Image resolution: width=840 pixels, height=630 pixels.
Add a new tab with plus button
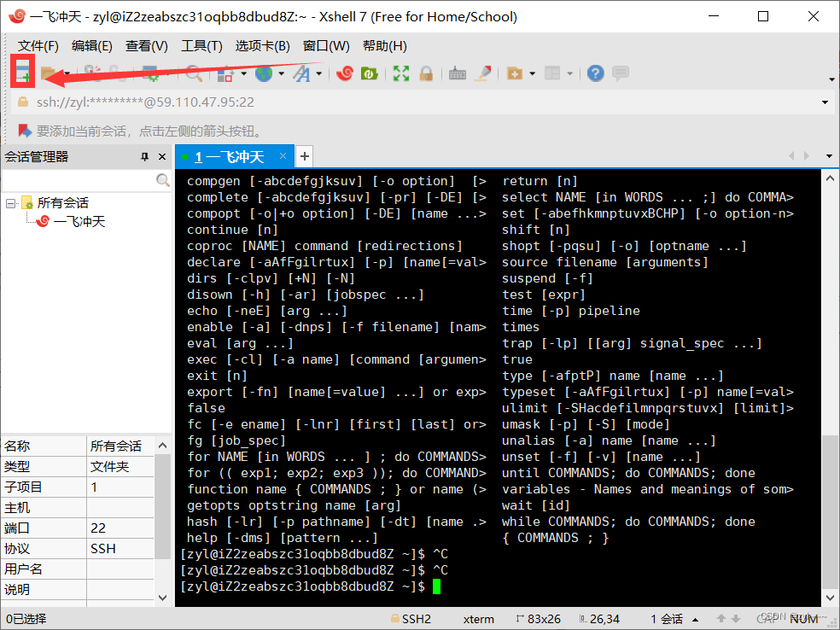[304, 156]
